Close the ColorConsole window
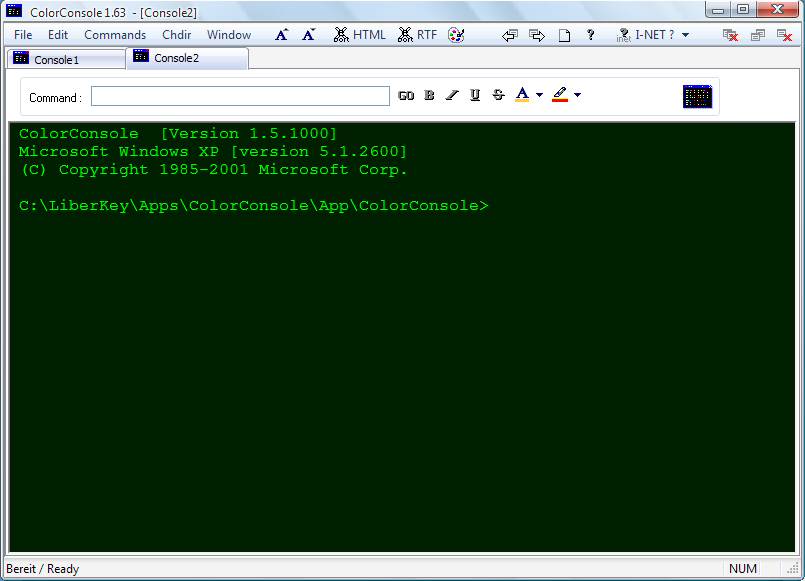The image size is (805, 581). 777,10
